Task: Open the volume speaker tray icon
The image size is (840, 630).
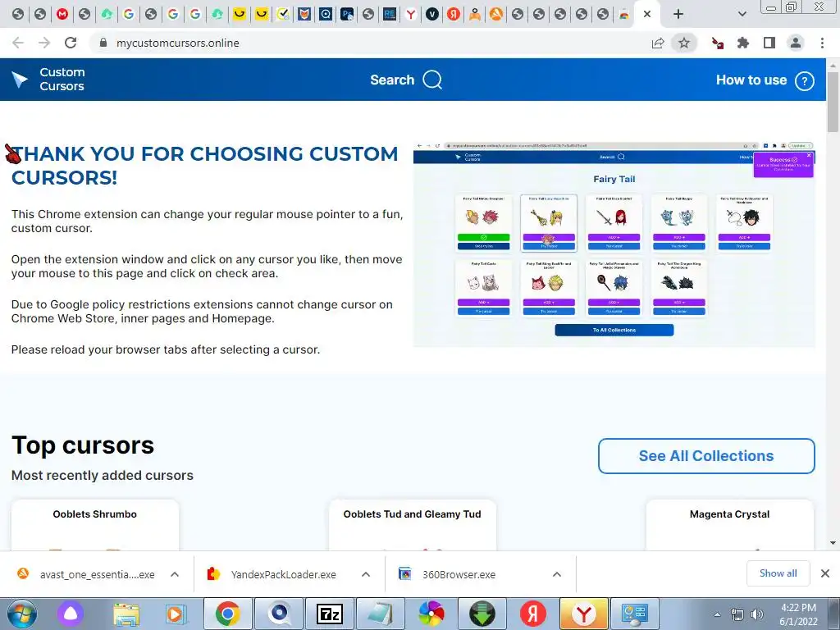Action: pyautogui.click(x=757, y=614)
